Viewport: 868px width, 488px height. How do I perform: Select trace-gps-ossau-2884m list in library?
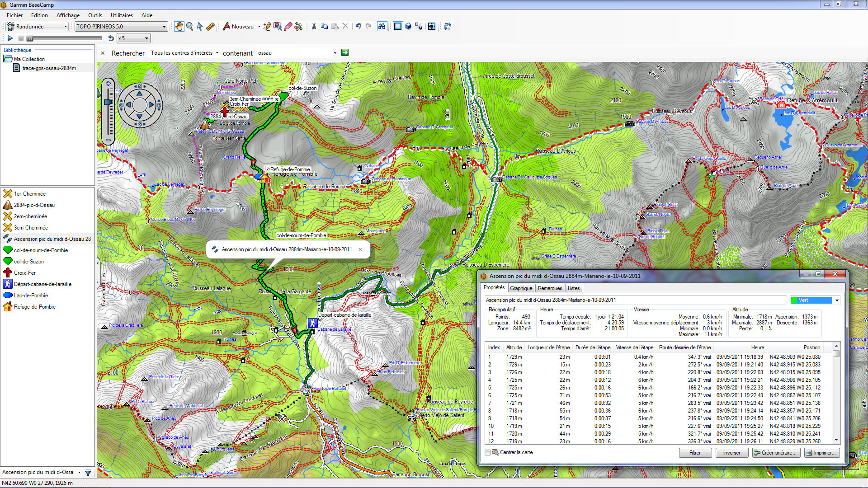click(x=49, y=68)
